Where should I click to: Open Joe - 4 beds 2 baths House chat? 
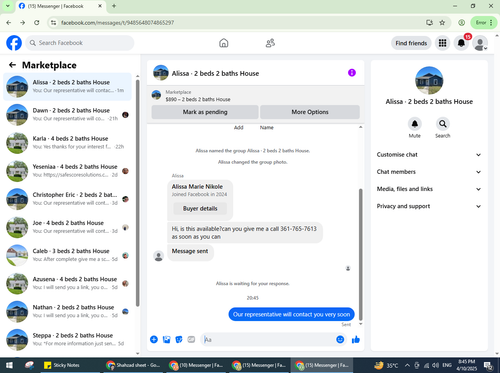click(x=68, y=227)
